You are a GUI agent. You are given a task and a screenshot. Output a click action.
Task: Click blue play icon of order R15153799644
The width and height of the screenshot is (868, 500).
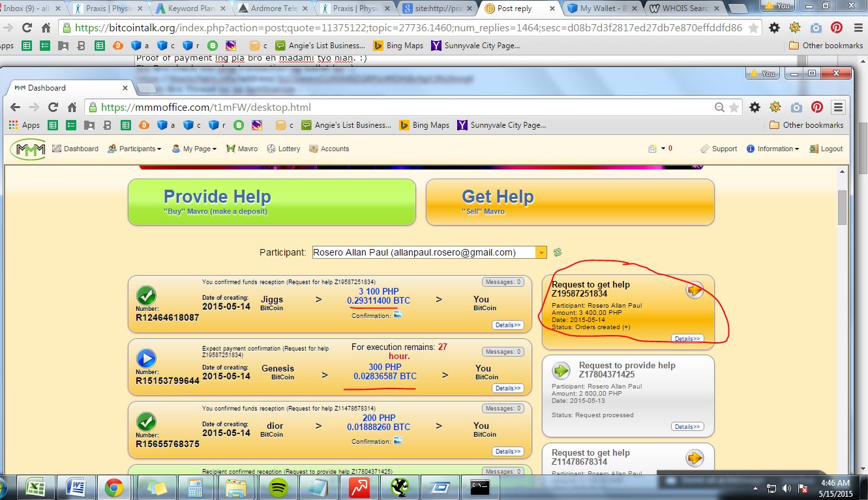pos(146,359)
